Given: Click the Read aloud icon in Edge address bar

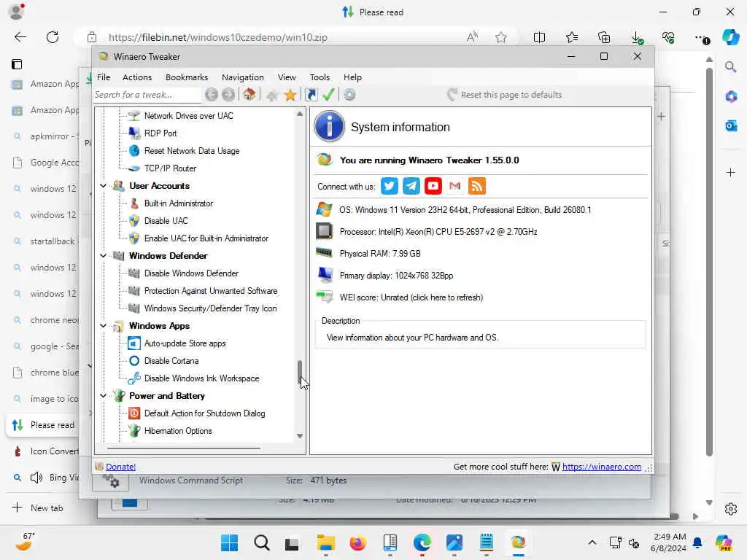Looking at the screenshot, I should point(472,37).
